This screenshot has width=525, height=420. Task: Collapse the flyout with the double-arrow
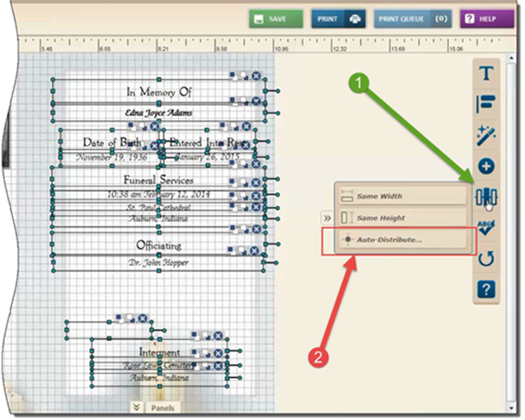(x=326, y=218)
